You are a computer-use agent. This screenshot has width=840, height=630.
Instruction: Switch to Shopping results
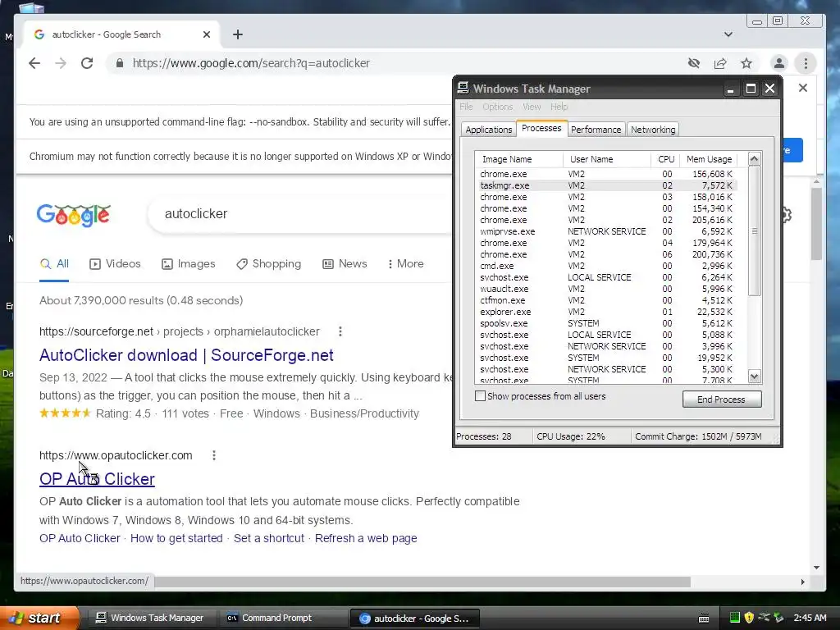(x=269, y=263)
